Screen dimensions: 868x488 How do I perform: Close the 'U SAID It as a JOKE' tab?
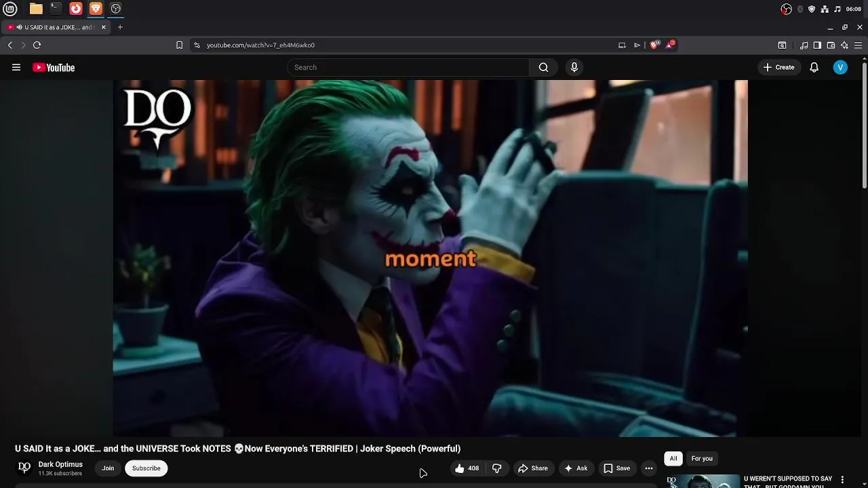pos(103,27)
